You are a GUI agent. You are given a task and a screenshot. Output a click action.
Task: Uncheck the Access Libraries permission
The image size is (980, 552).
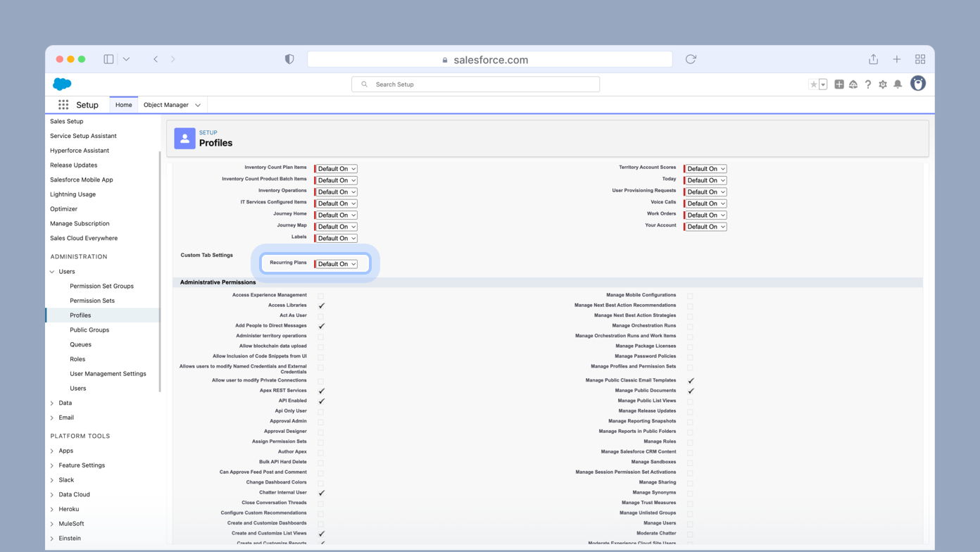pyautogui.click(x=322, y=305)
